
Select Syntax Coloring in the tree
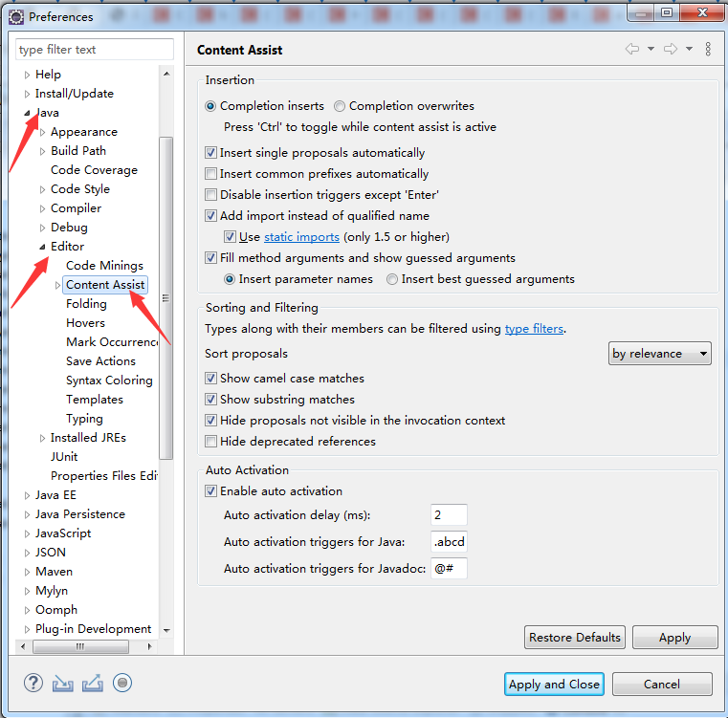tap(109, 381)
